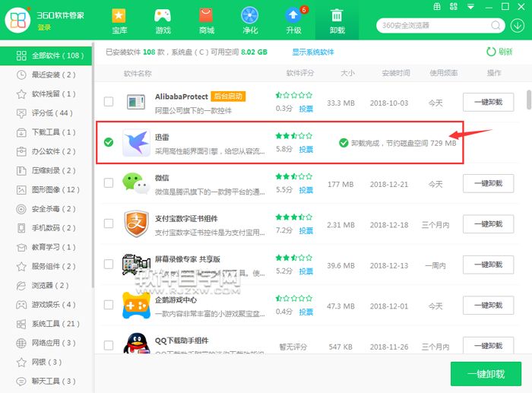Check the 屏幕录像专家 checkbox
Viewport: 532px width, 393px height.
tap(109, 264)
